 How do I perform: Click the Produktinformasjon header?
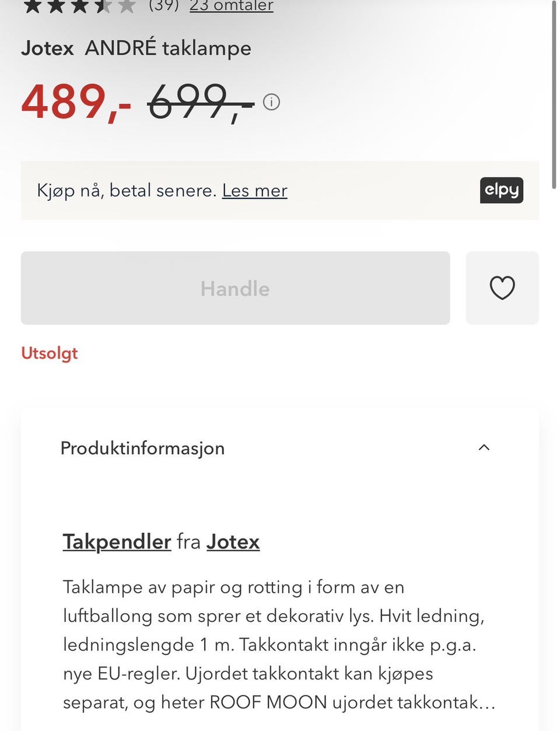(x=142, y=448)
